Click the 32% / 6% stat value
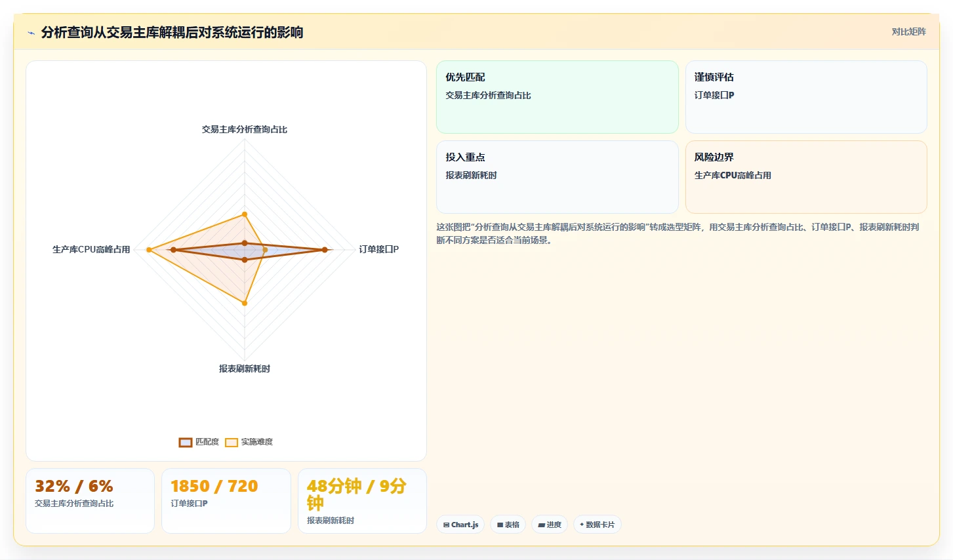This screenshot has height=560, width=953. point(74,487)
